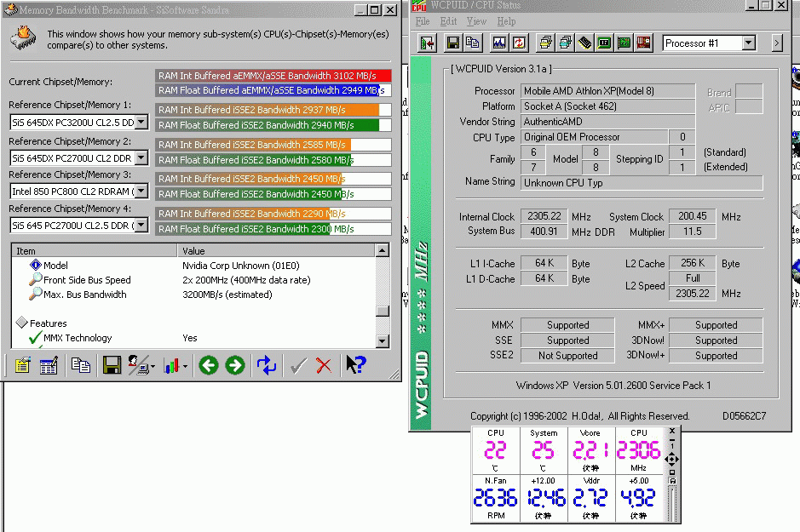Click the green back arrow in Sandra
The image size is (800, 532).
209,365
